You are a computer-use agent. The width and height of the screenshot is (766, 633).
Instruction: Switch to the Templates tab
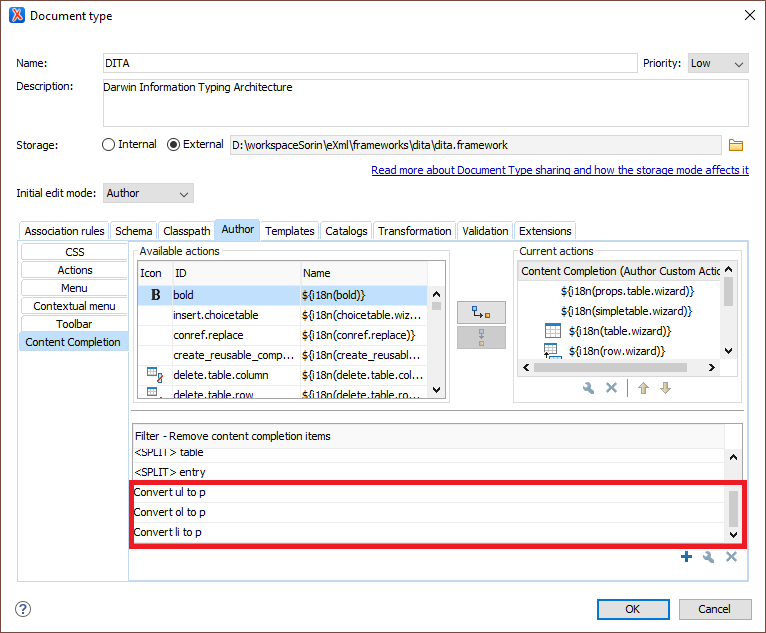tap(289, 231)
